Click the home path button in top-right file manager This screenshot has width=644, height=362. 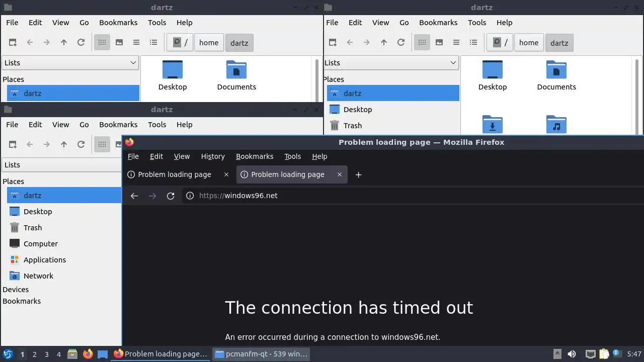(x=529, y=43)
